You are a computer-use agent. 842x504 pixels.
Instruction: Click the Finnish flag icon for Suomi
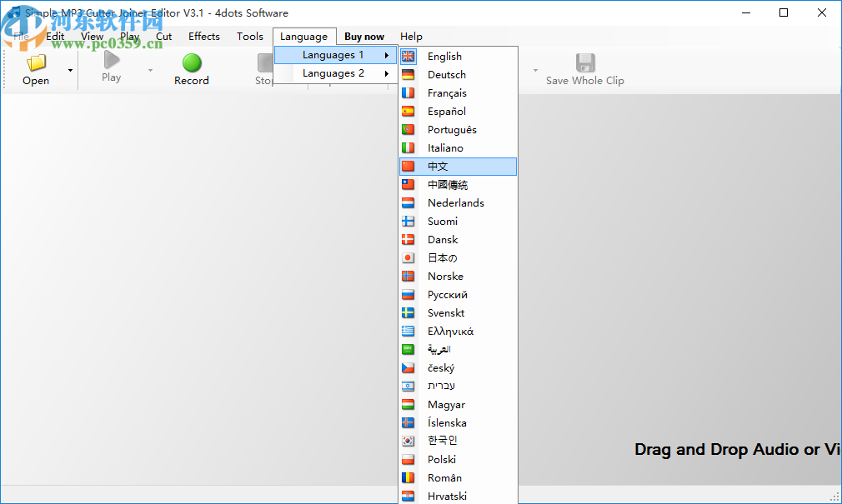coord(408,221)
